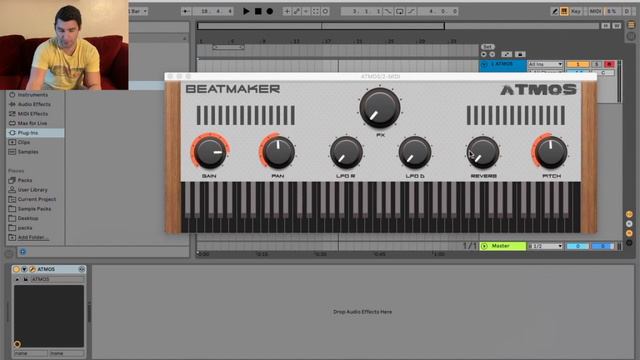Select the Master track header
The image size is (640, 360).
click(503, 246)
